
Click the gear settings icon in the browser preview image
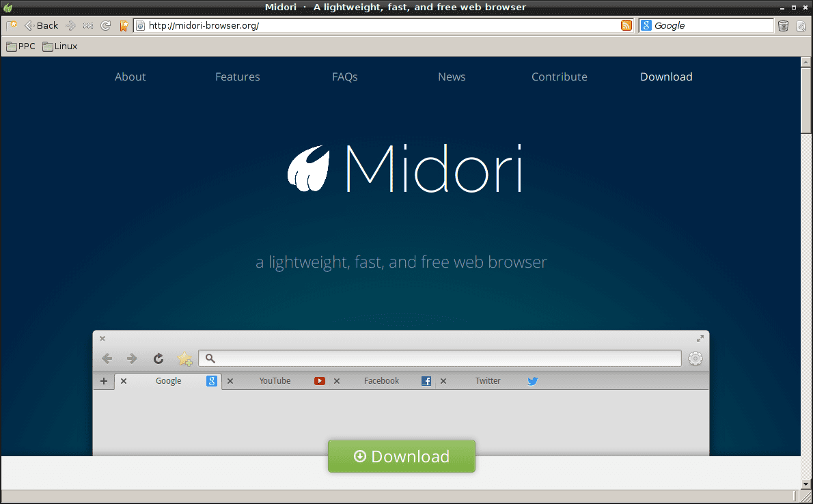[695, 358]
